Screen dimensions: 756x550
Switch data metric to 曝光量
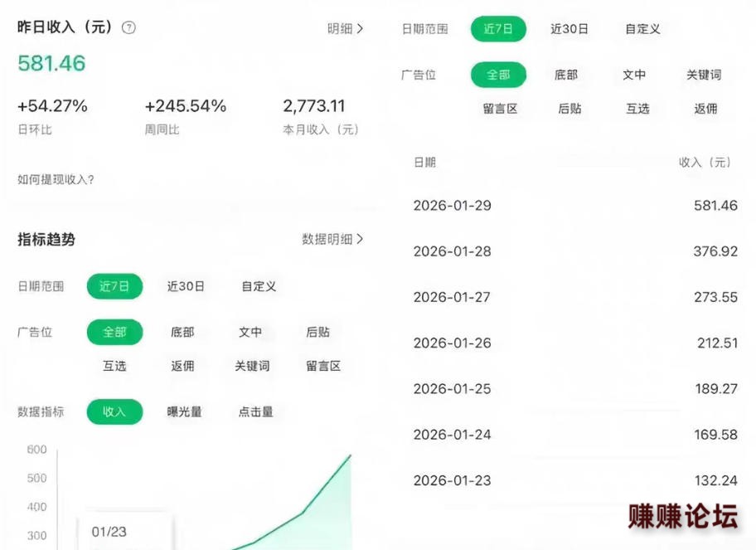point(184,411)
